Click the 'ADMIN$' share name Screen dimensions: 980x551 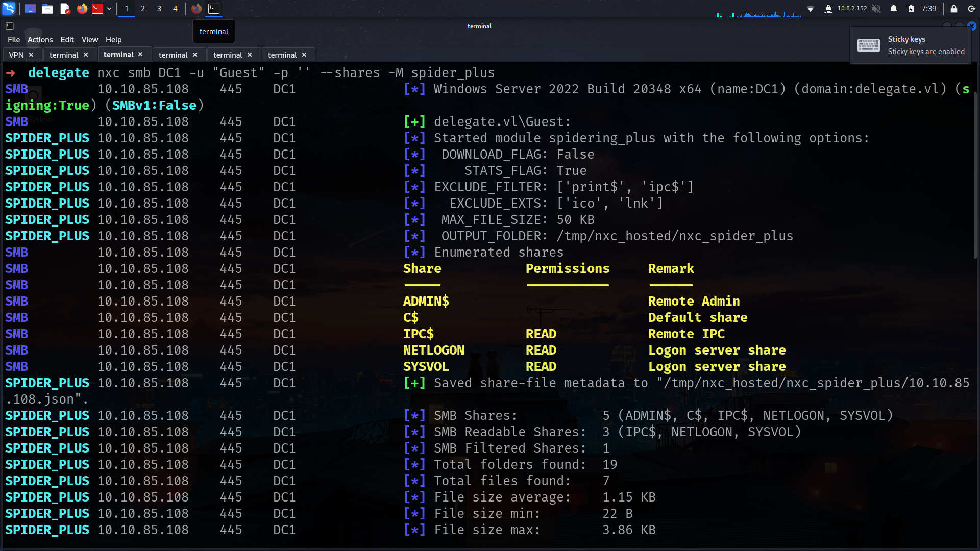[426, 302]
